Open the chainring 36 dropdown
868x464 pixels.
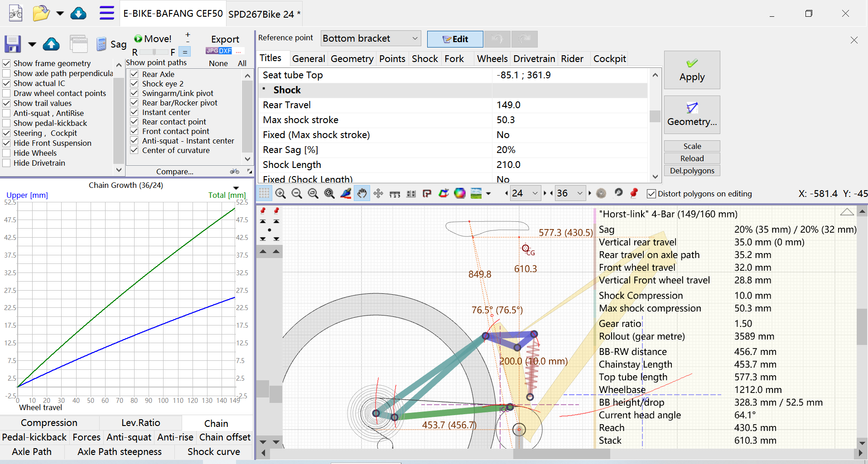[x=570, y=194]
